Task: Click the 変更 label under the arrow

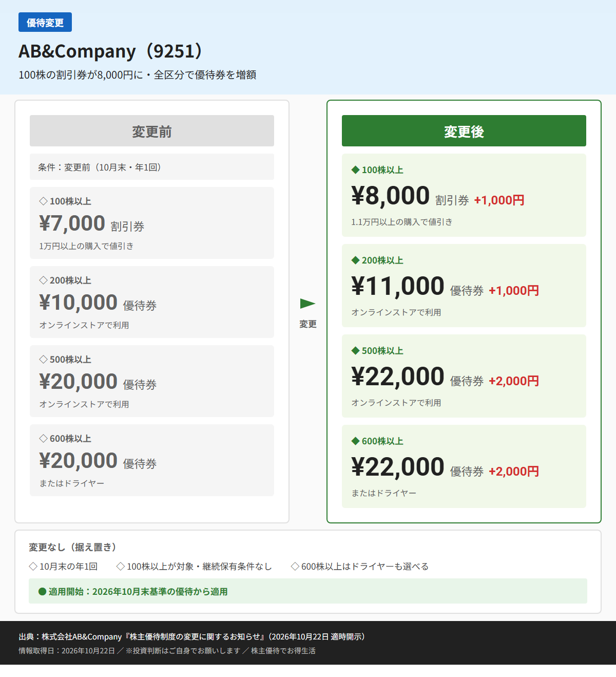Action: tap(308, 324)
